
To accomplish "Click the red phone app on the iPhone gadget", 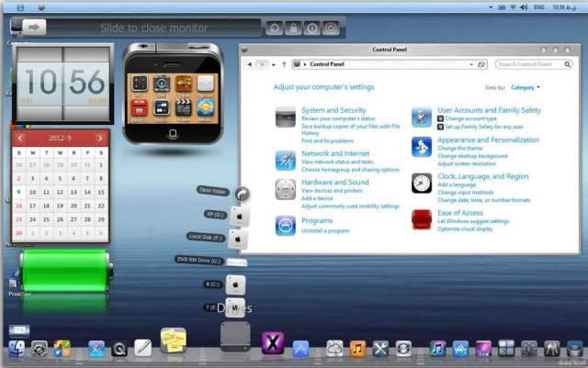I will point(139,108).
